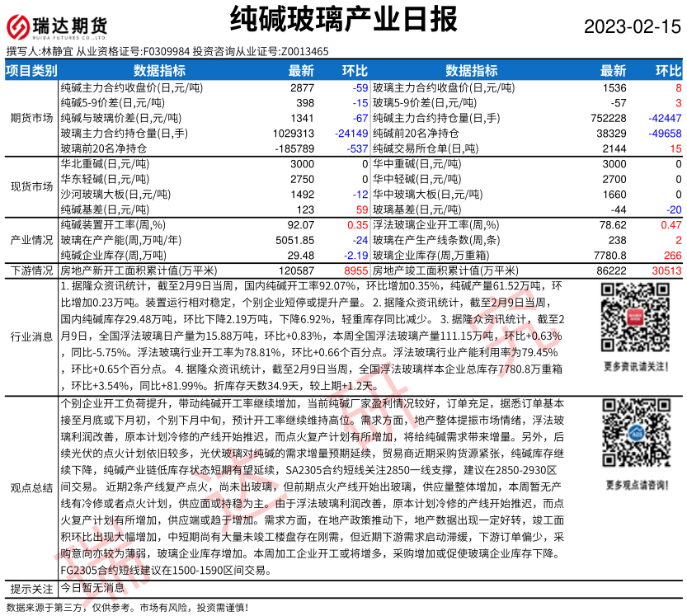Select the 下游情况 row label
The image size is (687, 616).
[x=31, y=270]
